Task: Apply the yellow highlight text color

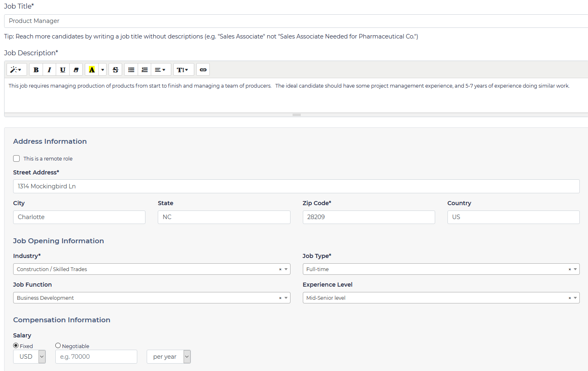Action: tap(92, 70)
